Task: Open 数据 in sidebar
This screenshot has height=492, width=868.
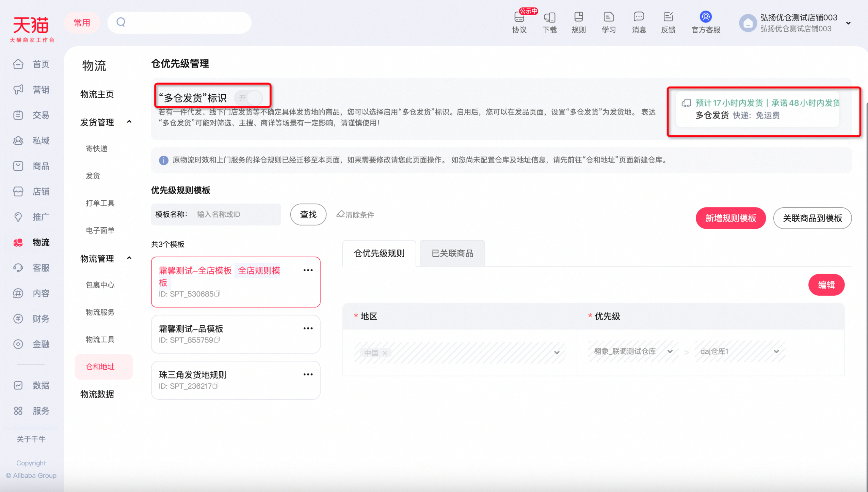Action: [x=32, y=385]
